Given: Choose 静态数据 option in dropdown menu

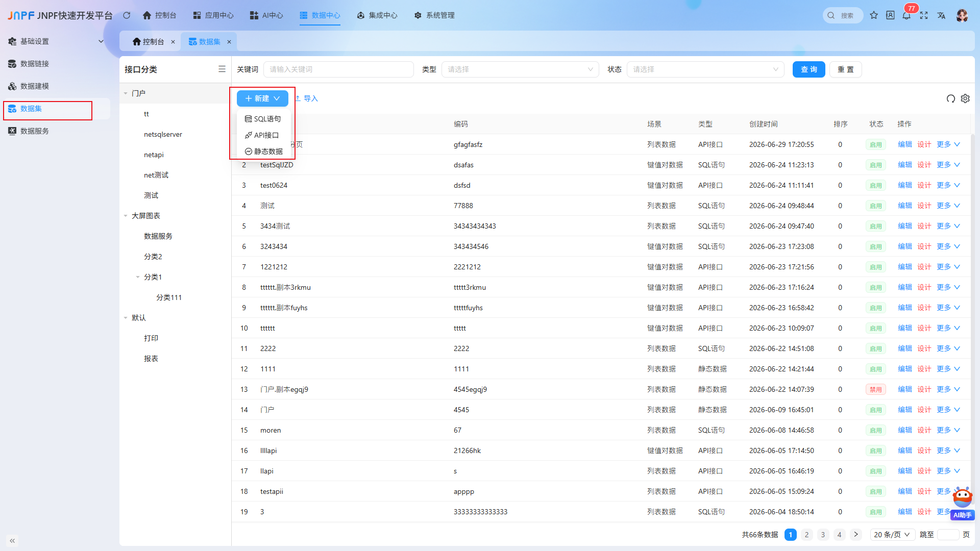Looking at the screenshot, I should tap(264, 152).
